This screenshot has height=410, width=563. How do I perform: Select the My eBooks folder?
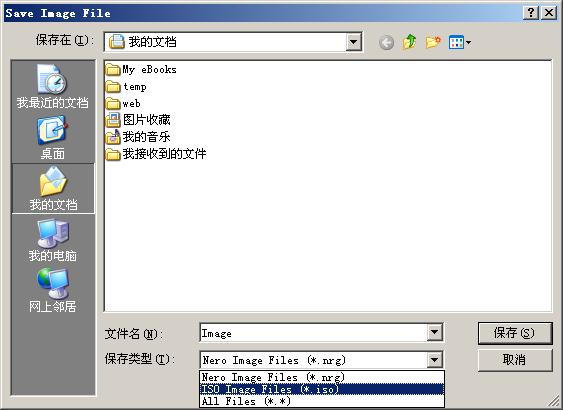[x=141, y=69]
